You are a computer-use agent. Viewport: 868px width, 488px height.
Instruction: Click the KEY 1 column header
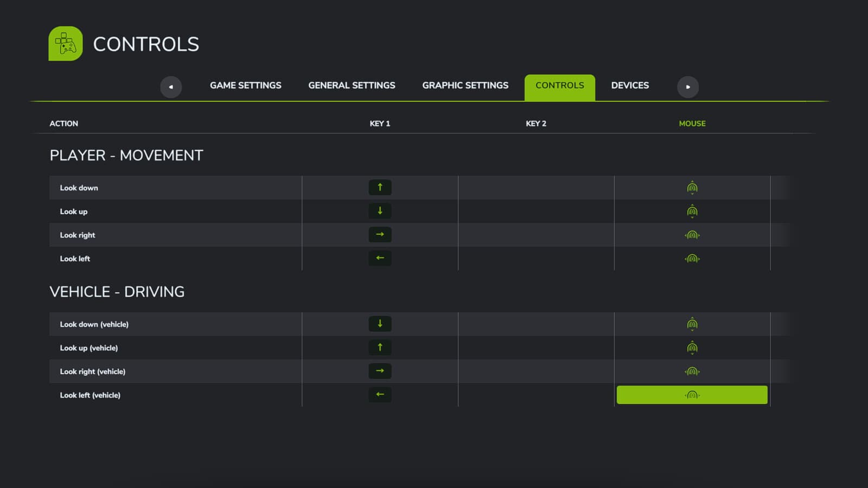tap(380, 124)
